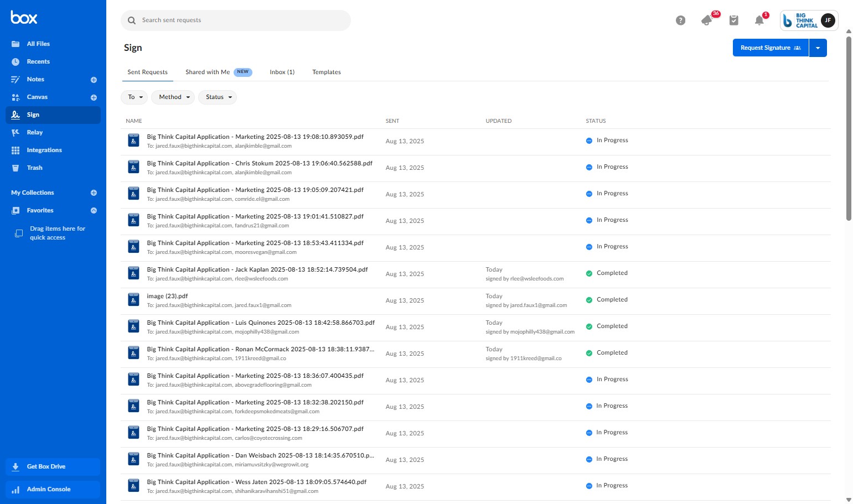This screenshot has width=853, height=504.
Task: Open Dan Weisbach application request
Action: [261, 455]
